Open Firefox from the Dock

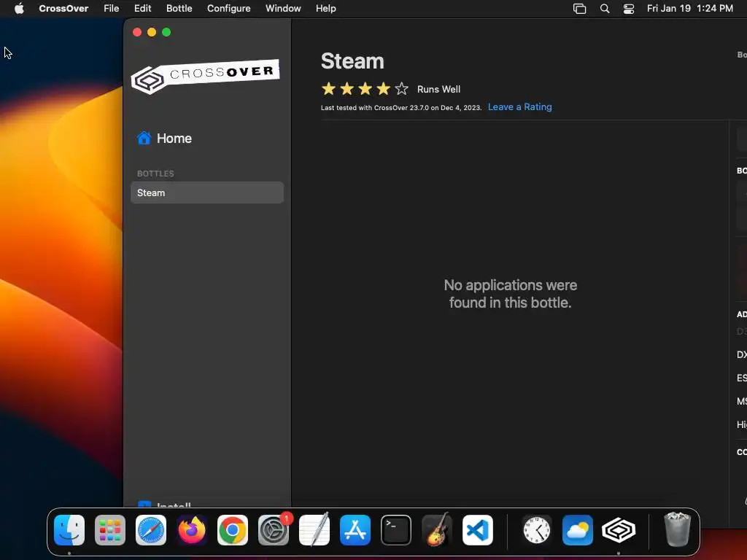[x=192, y=529]
